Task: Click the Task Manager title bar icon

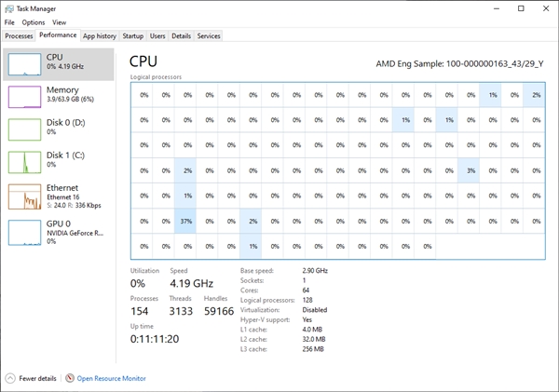Action: 9,7
